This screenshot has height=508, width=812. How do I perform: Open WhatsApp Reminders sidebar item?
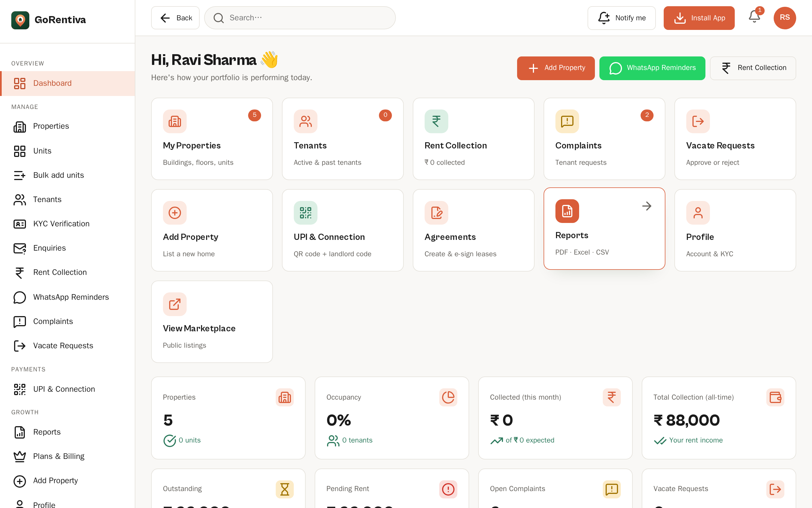(x=67, y=297)
